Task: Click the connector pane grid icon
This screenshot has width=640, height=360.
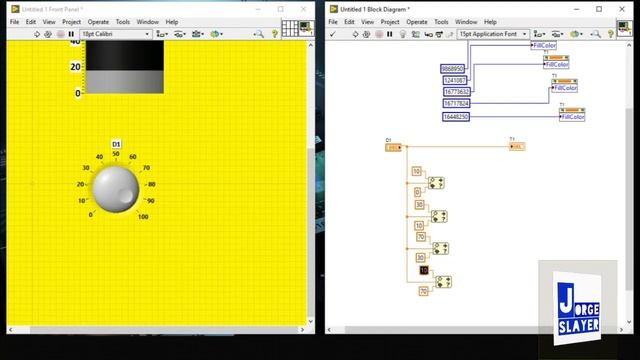Action: coord(290,29)
